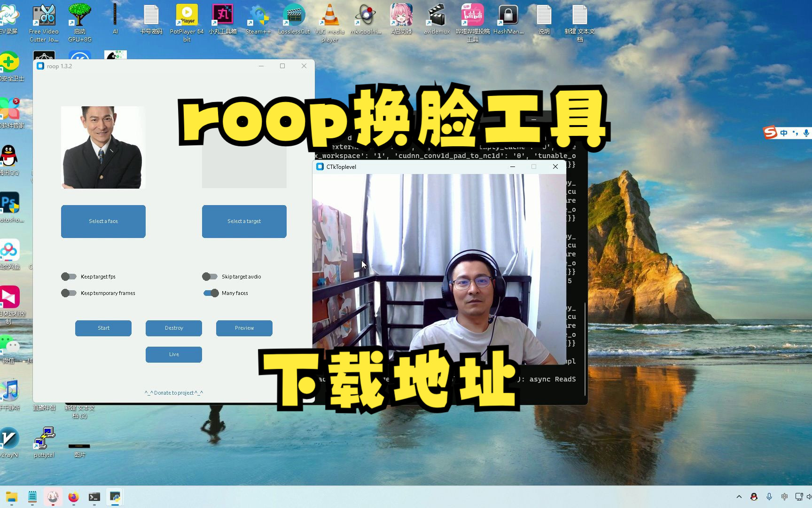This screenshot has height=508, width=812.
Task: Open PotPlayer 64 bit desktop icon
Action: coord(187,23)
